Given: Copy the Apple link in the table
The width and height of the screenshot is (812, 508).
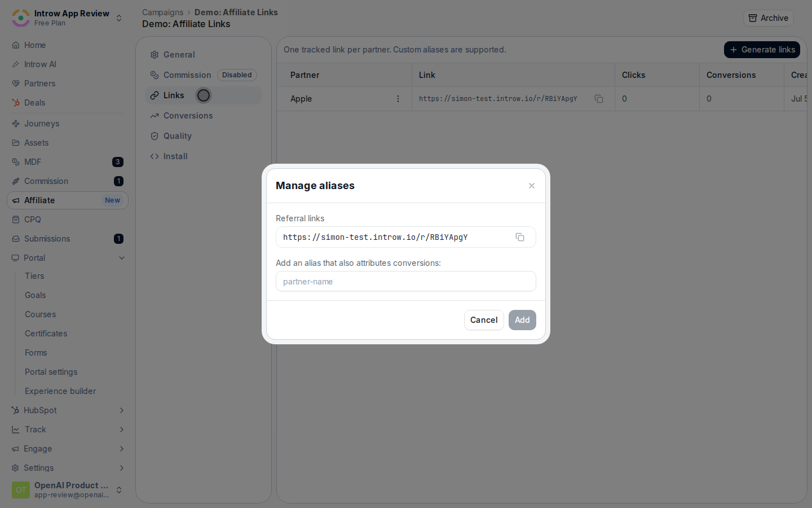Looking at the screenshot, I should tap(599, 99).
